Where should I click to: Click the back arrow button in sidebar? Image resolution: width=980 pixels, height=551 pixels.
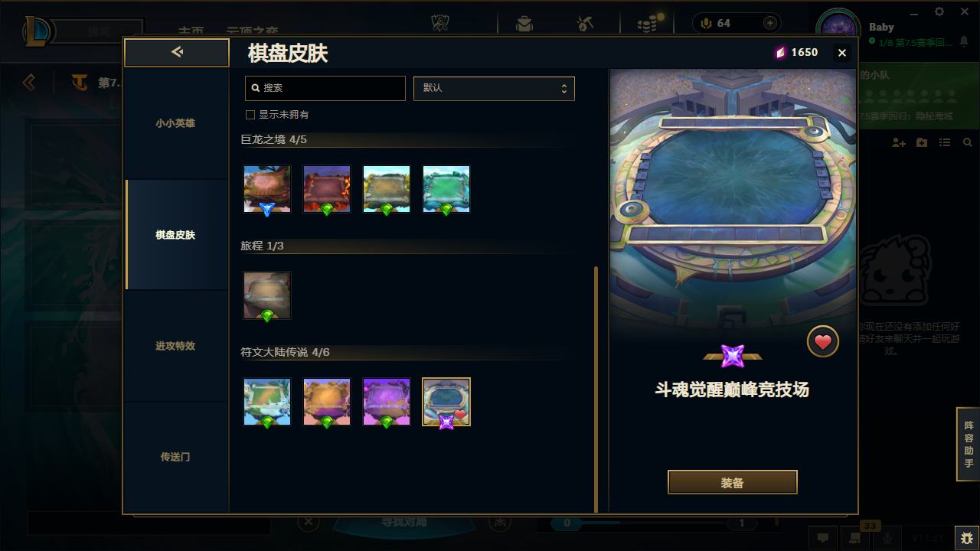click(x=177, y=52)
